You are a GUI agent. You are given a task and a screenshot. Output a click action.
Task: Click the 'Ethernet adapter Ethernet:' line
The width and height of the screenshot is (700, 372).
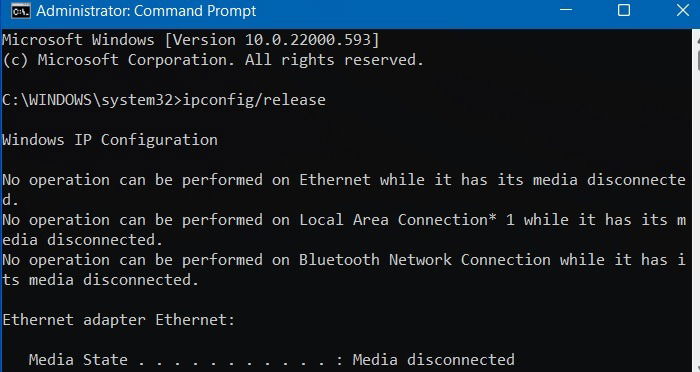(x=119, y=320)
